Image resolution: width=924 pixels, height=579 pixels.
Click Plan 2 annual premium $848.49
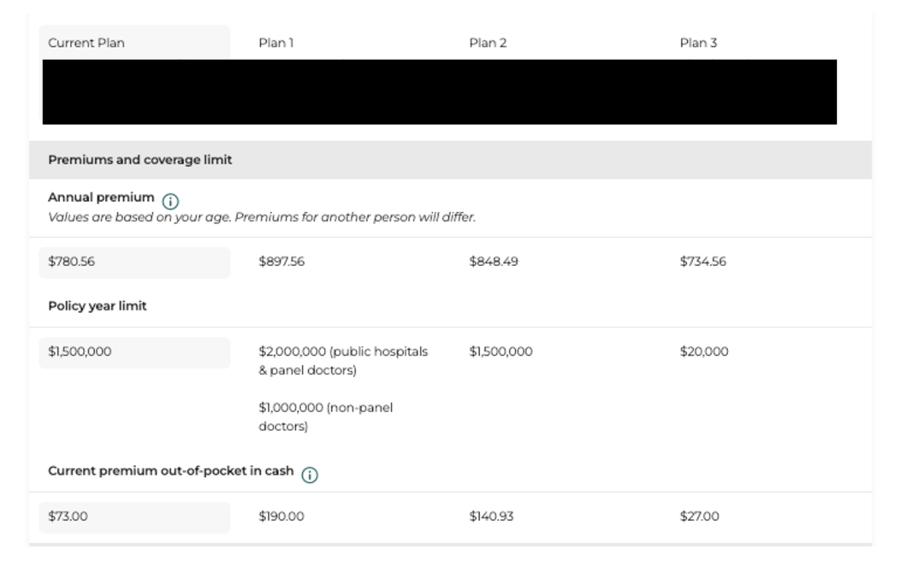(494, 262)
